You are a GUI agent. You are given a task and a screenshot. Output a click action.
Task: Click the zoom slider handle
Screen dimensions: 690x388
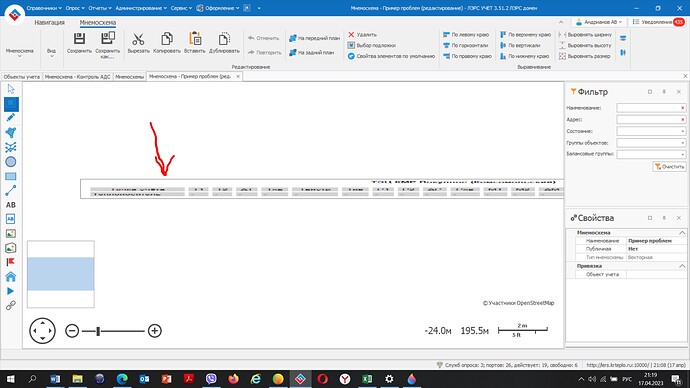(x=98, y=331)
